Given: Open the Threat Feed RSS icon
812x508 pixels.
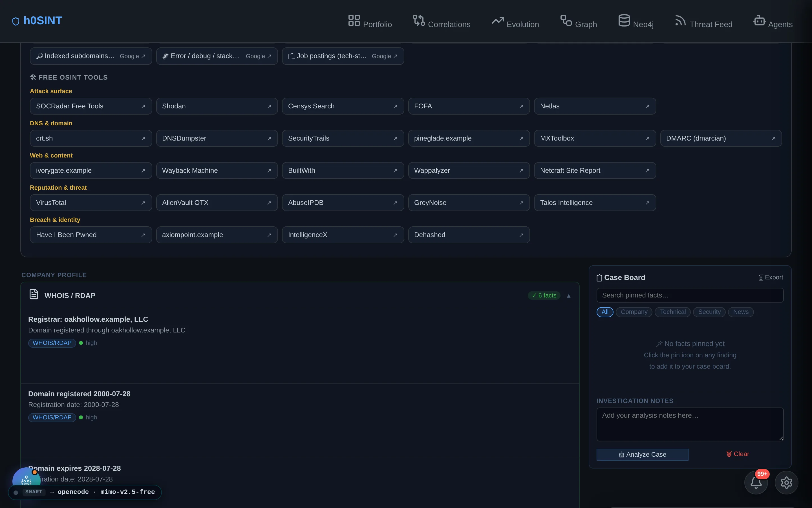Looking at the screenshot, I should coord(680,20).
